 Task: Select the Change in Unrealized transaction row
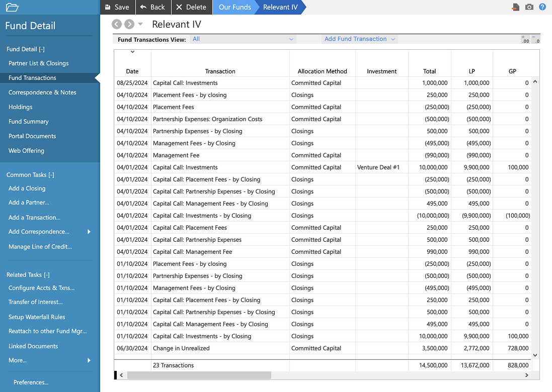pyautogui.click(x=323, y=348)
